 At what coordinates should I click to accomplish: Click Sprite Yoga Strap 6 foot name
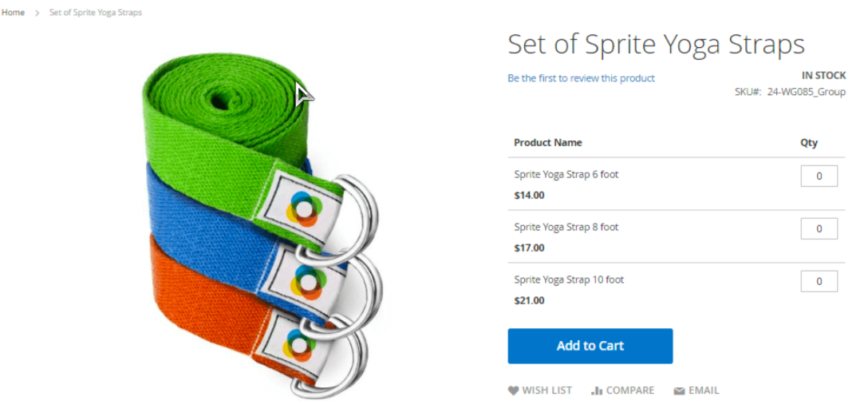coord(566,175)
